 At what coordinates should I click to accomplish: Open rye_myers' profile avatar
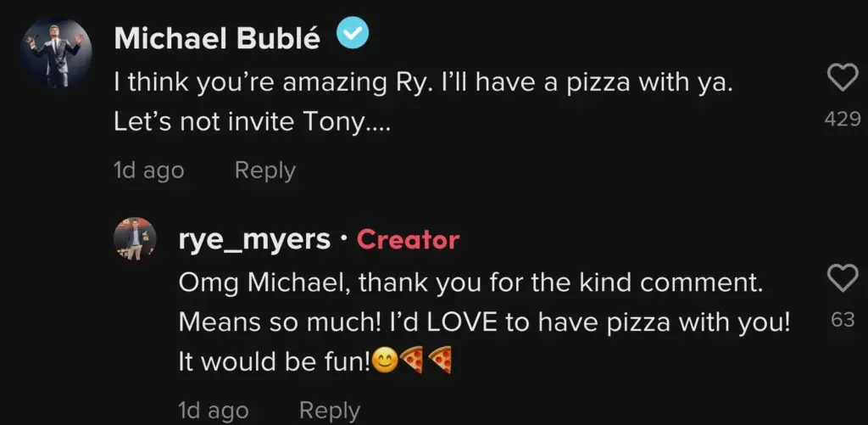(136, 240)
